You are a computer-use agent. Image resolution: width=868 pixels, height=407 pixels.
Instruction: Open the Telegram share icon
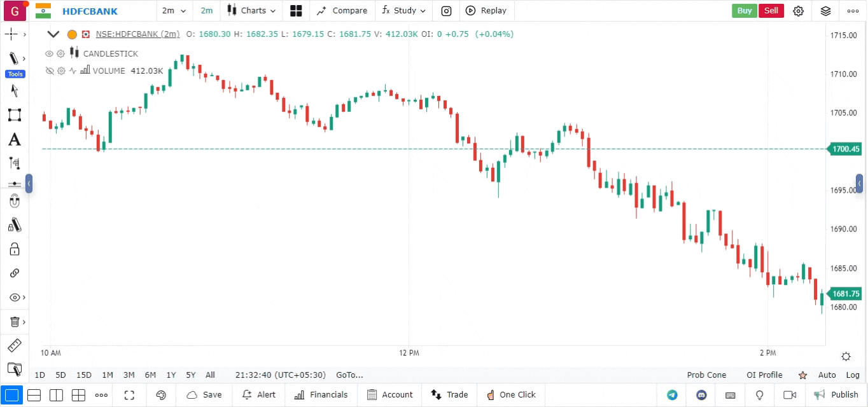coord(672,395)
